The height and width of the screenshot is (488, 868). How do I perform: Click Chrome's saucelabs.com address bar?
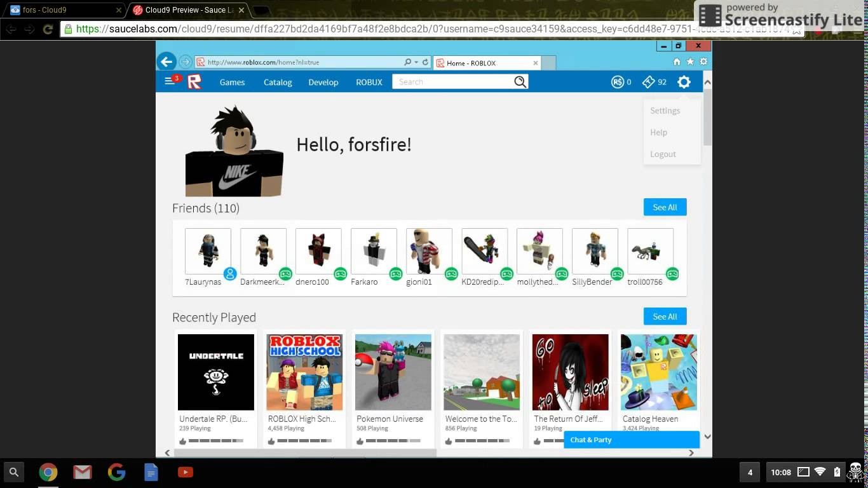click(431, 29)
